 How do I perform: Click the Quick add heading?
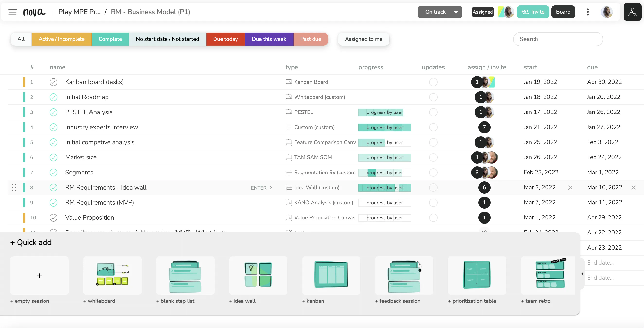tap(31, 242)
